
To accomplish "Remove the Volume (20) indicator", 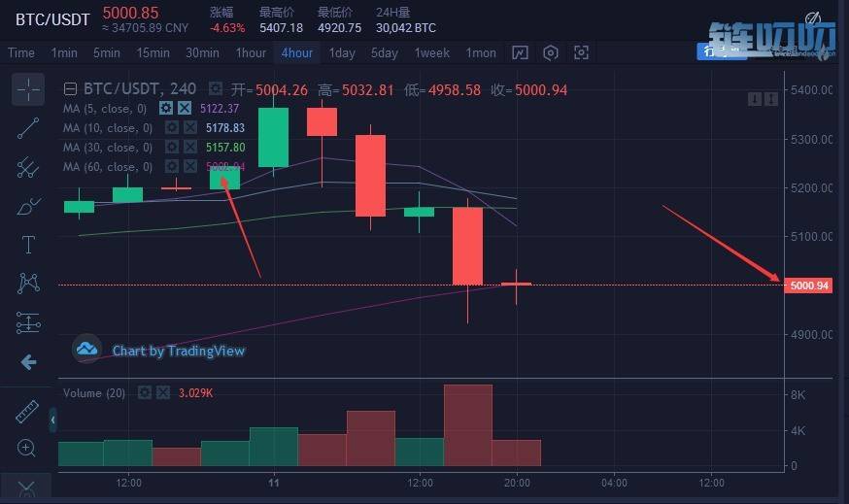I will click(163, 392).
